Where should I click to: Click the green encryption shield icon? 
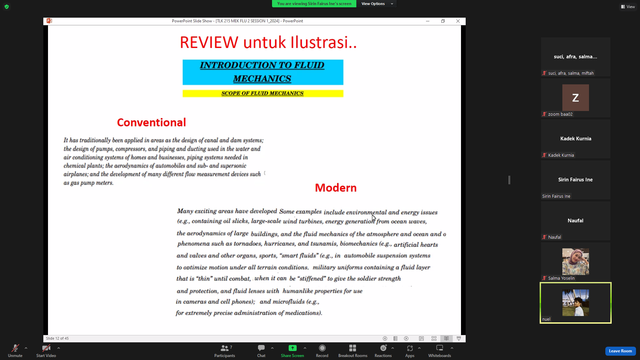coord(7,7)
